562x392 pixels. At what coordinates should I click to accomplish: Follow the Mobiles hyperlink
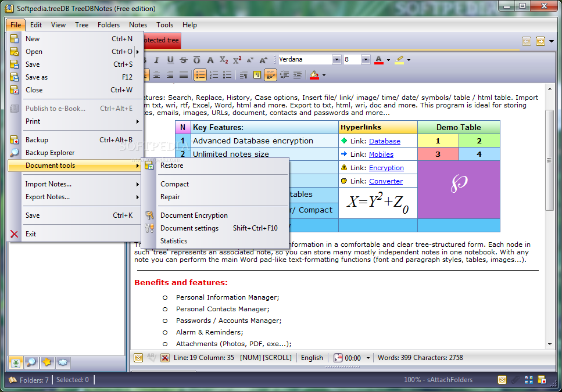click(381, 154)
